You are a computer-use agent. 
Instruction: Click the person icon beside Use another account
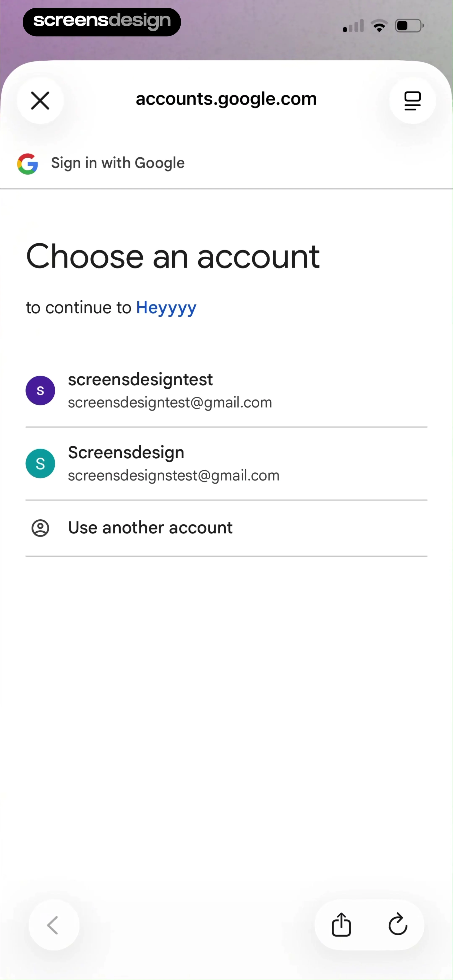coord(40,528)
